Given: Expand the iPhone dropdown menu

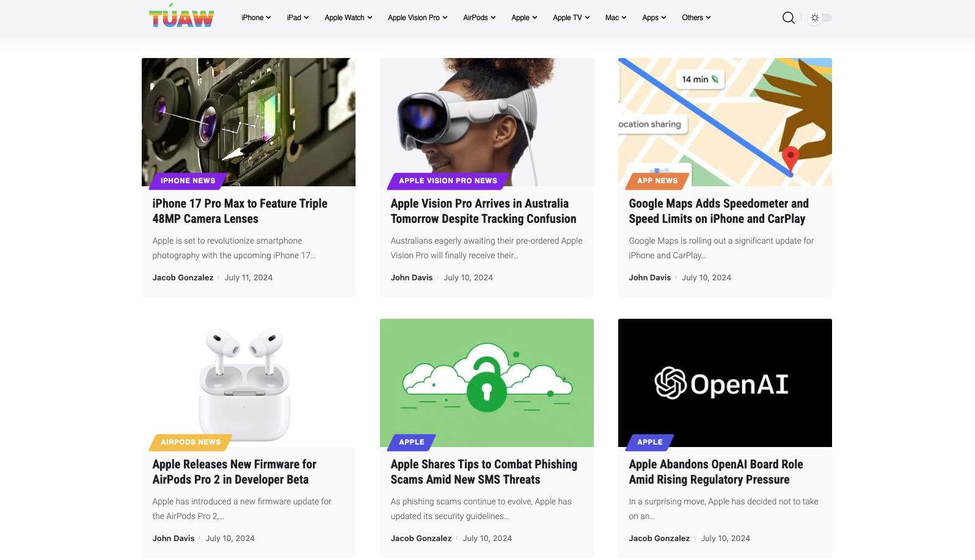Looking at the screenshot, I should click(x=255, y=18).
